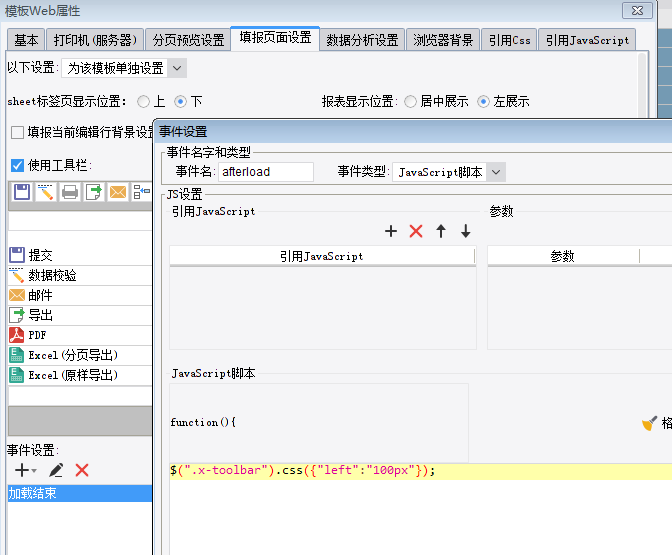Select 居中展示 report display position
Viewport: 672px width, 555px height.
(x=410, y=102)
